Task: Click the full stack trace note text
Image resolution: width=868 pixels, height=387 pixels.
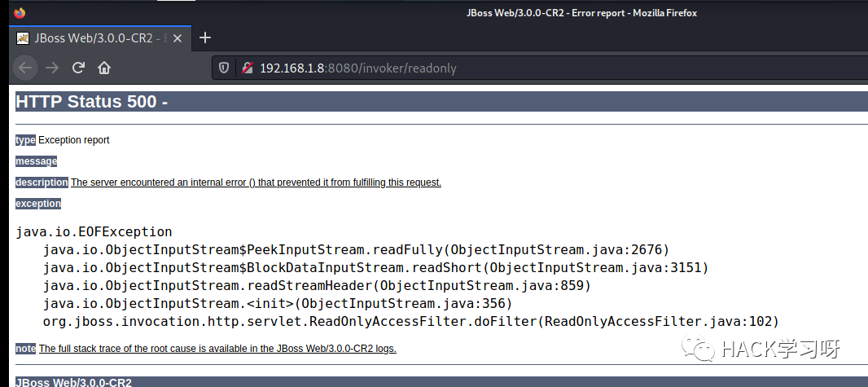Action: (x=217, y=349)
